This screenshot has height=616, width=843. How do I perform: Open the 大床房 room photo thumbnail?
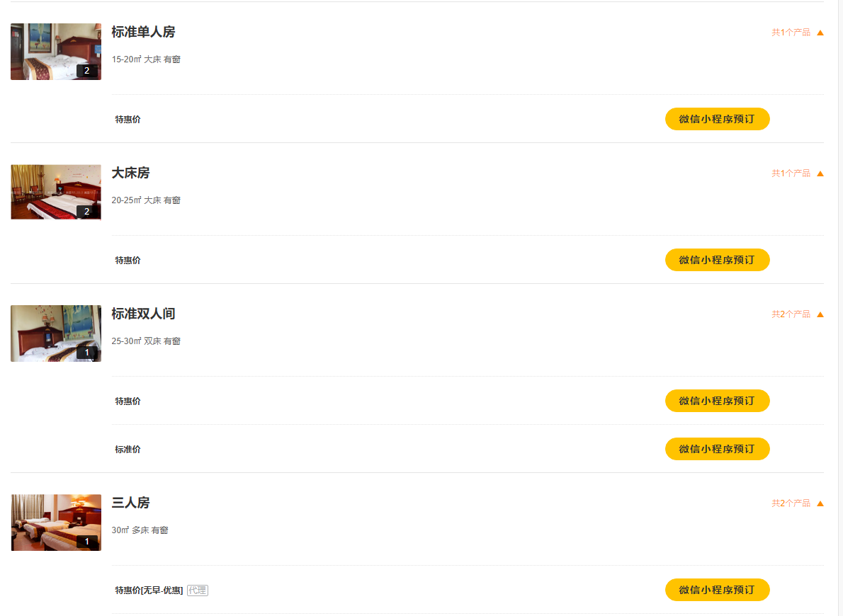pyautogui.click(x=55, y=193)
